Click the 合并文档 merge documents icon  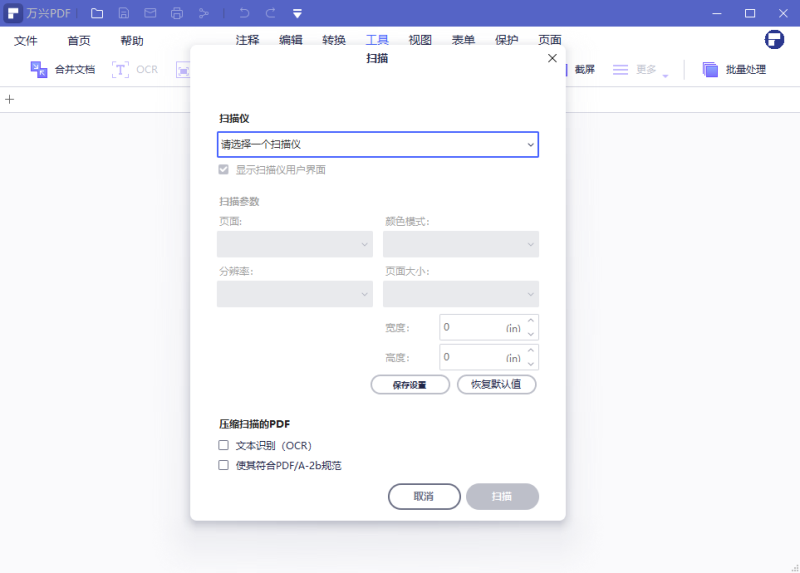(39, 69)
